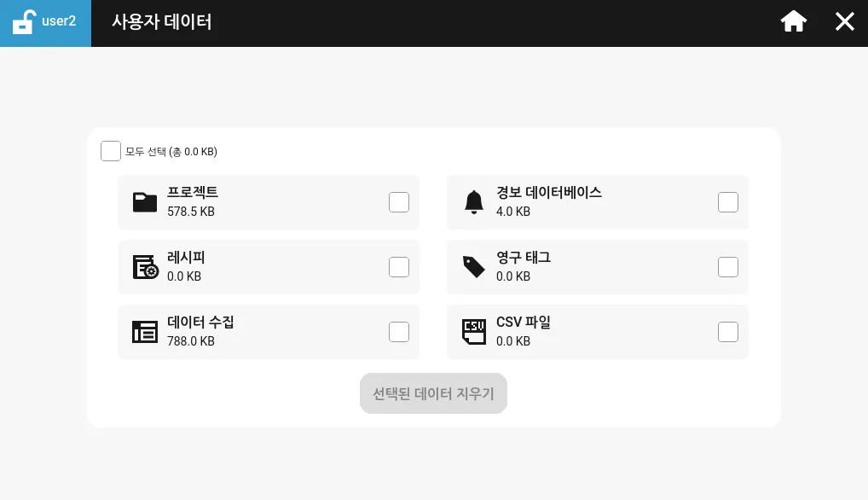Click the 영구 태그 tag icon
Screen dimensions: 868x500
[474, 267]
